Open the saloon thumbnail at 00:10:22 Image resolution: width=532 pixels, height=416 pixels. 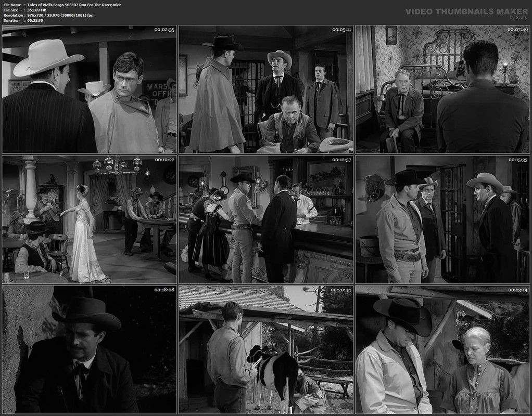[x=89, y=219]
